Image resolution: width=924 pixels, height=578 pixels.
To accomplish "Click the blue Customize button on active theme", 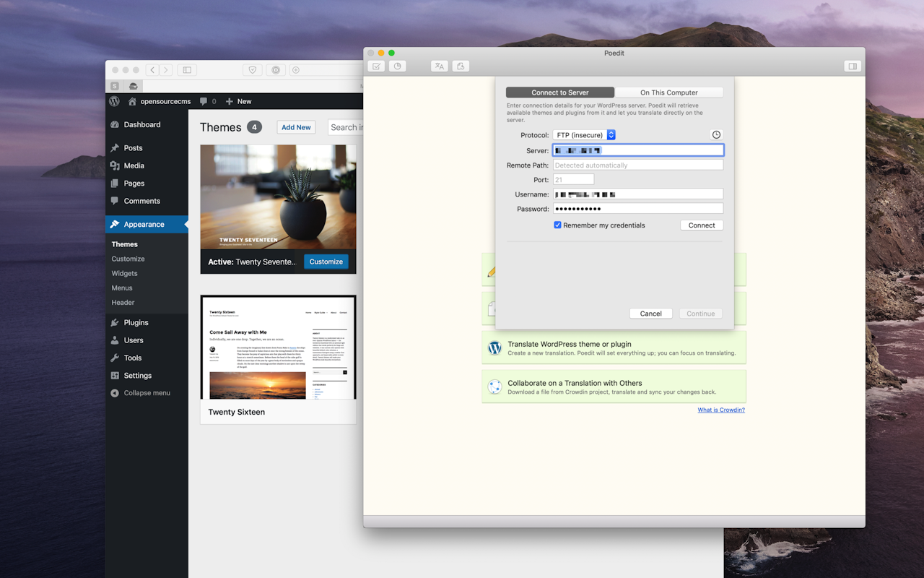I will point(326,262).
